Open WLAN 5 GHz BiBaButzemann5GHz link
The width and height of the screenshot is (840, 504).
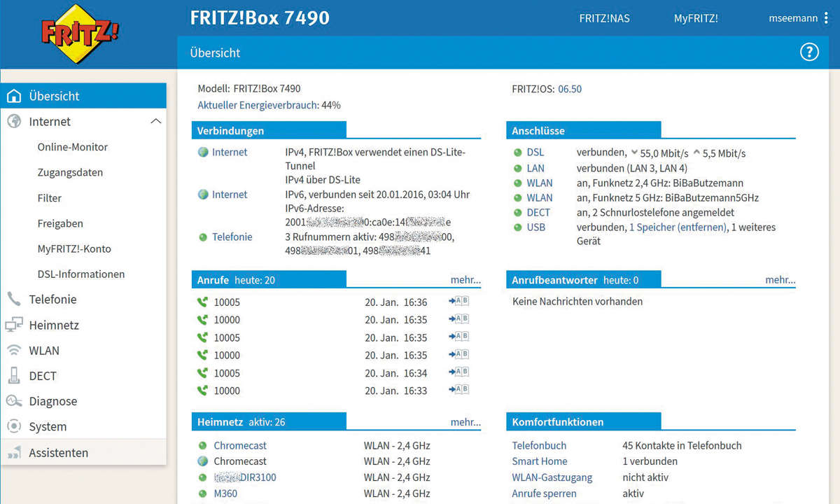pos(540,198)
